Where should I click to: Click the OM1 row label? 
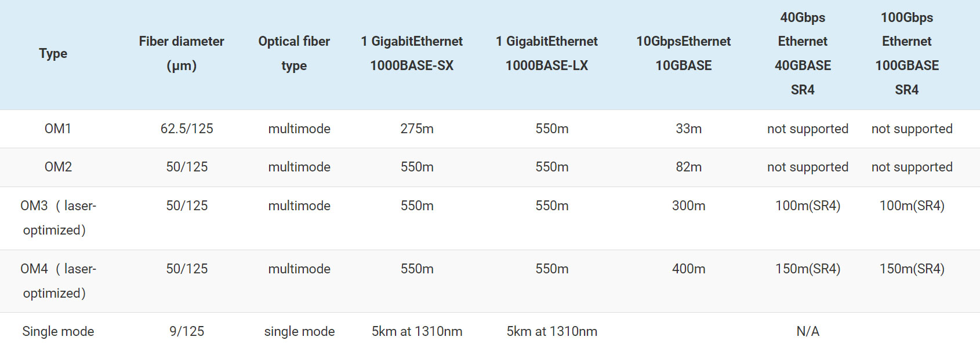(x=58, y=129)
